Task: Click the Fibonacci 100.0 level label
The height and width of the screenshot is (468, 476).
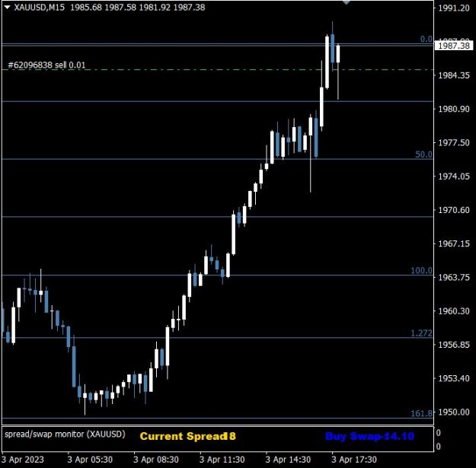Action: 421,271
